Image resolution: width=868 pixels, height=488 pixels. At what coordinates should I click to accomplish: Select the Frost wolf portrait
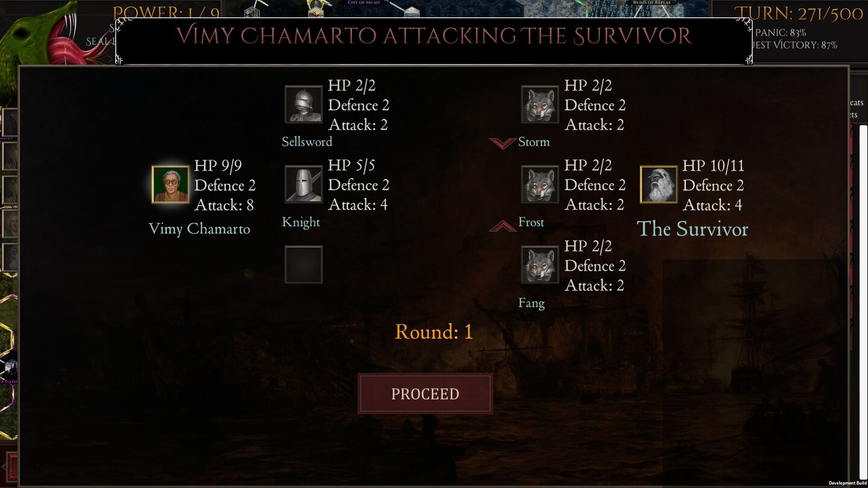(x=540, y=184)
